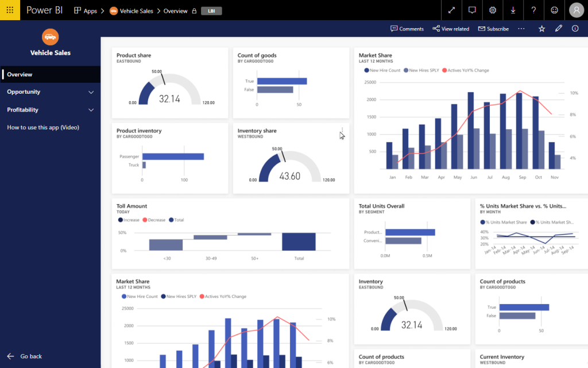Enter full screen mode via arrows icon
This screenshot has height=368, width=588.
451,10
